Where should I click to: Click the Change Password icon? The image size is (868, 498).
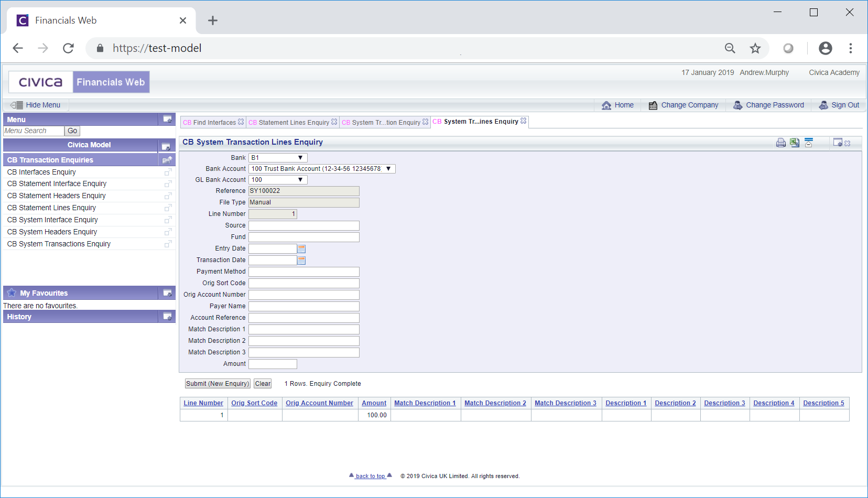pos(737,105)
